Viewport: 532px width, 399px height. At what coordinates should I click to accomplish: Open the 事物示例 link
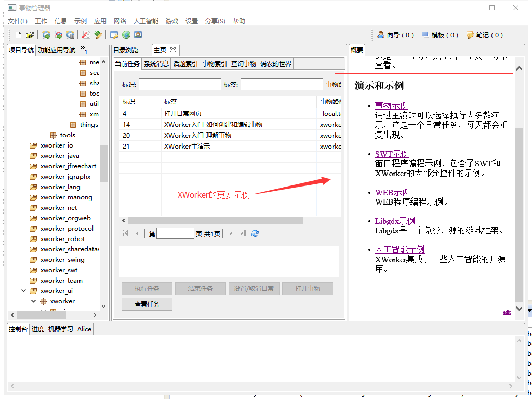(391, 105)
